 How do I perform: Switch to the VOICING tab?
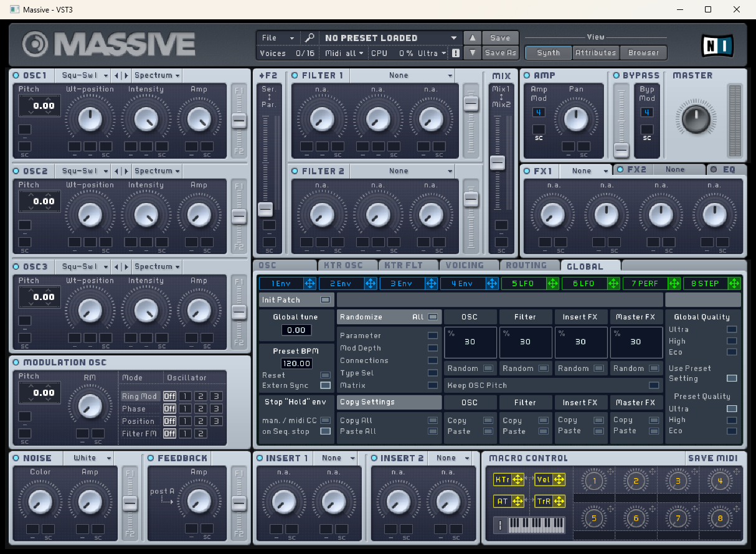[x=468, y=266]
